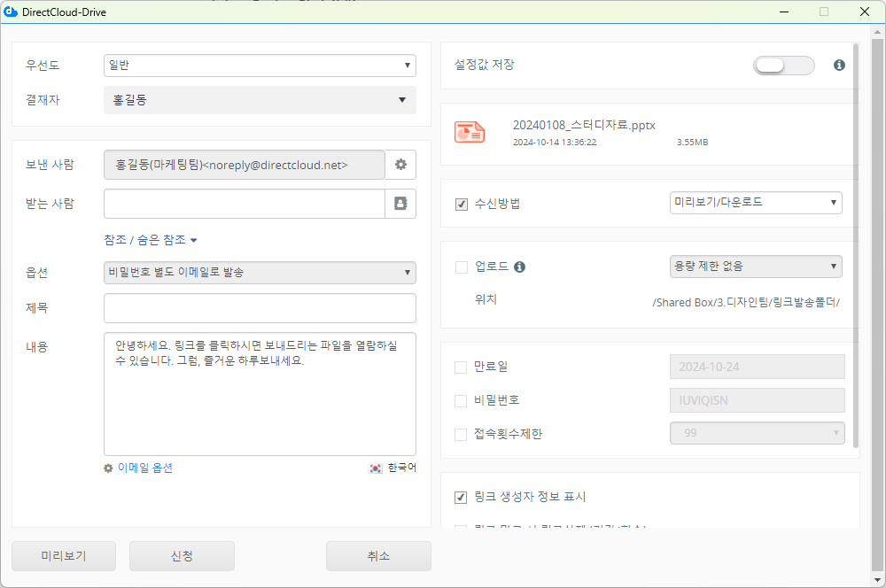
Task: Open the recipient address book icon
Action: [x=400, y=204]
